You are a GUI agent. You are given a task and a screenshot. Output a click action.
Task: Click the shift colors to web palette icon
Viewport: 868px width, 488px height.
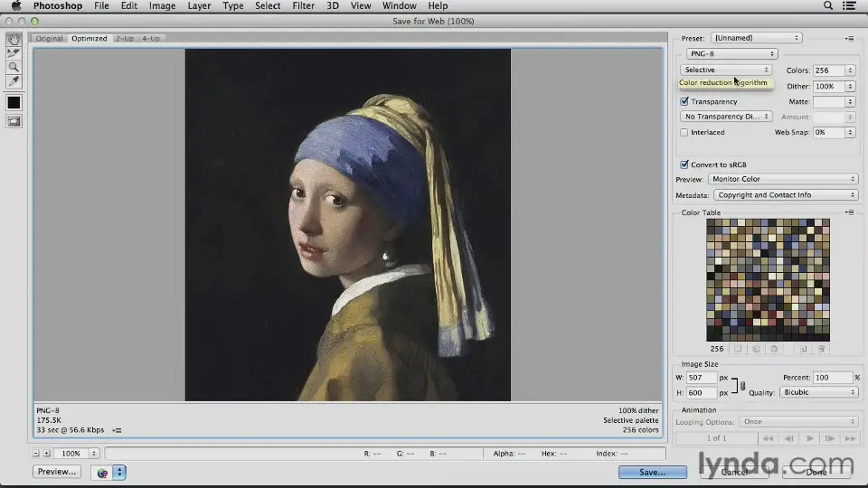point(756,349)
